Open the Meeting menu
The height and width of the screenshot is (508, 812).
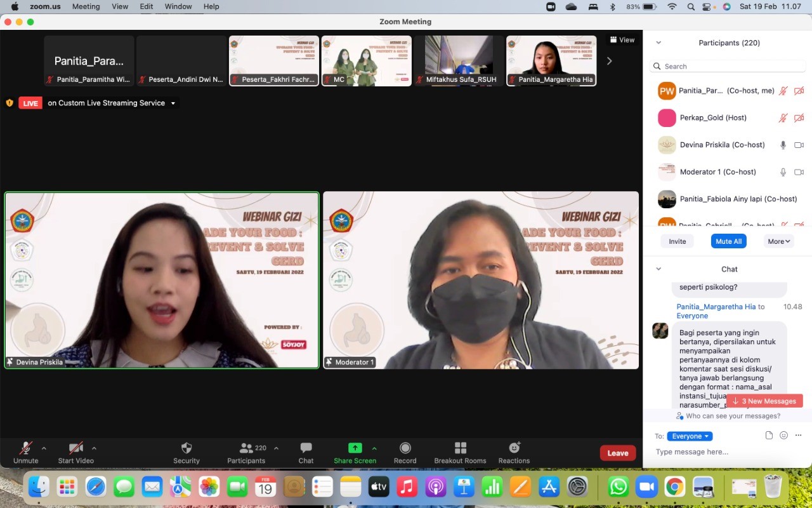pos(86,6)
